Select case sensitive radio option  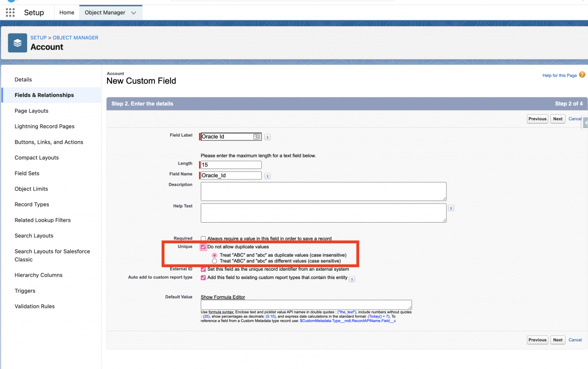(x=215, y=261)
